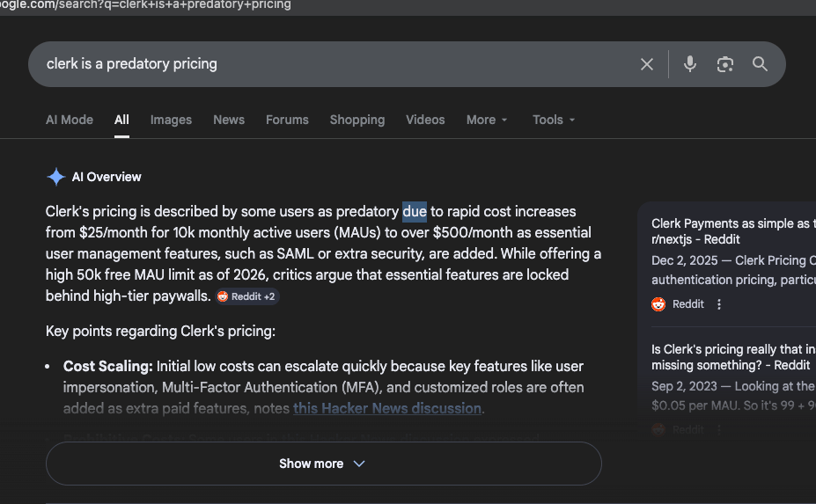Submit search with magnifying glass icon
Image resolution: width=816 pixels, height=504 pixels.
coord(760,64)
